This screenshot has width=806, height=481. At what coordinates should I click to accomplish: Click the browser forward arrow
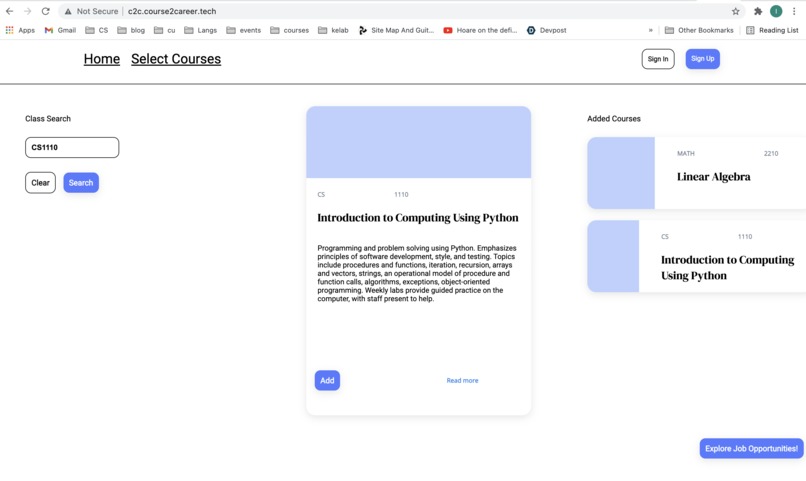click(27, 11)
